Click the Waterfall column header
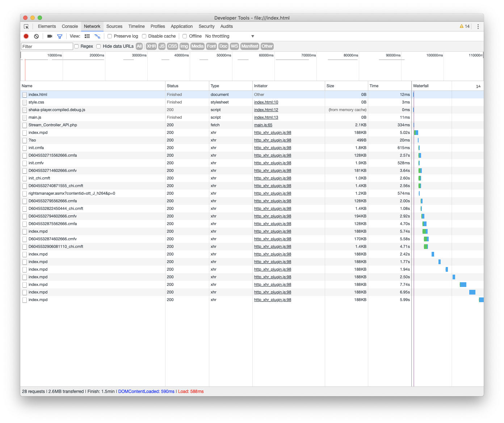Image resolution: width=504 pixels, height=423 pixels. tap(448, 86)
